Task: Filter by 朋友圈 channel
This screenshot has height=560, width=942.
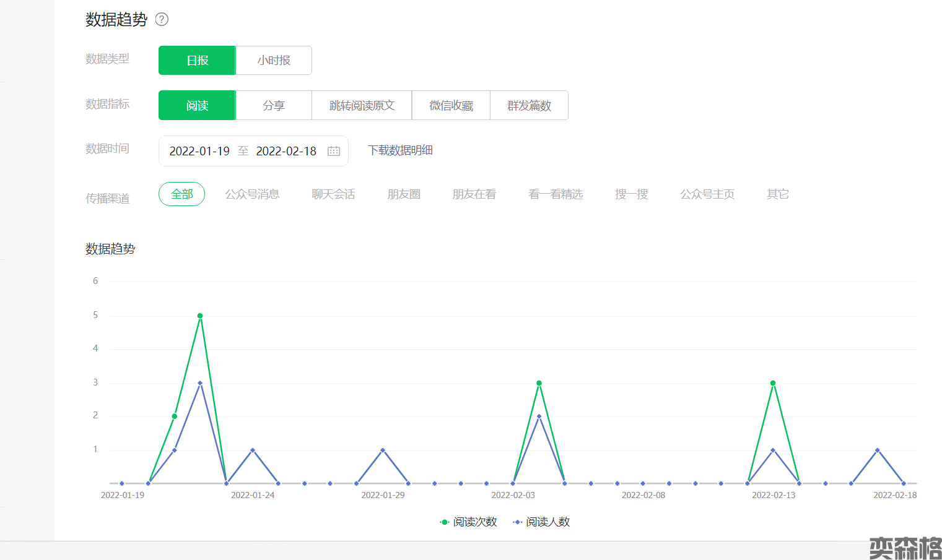Action: (x=404, y=194)
